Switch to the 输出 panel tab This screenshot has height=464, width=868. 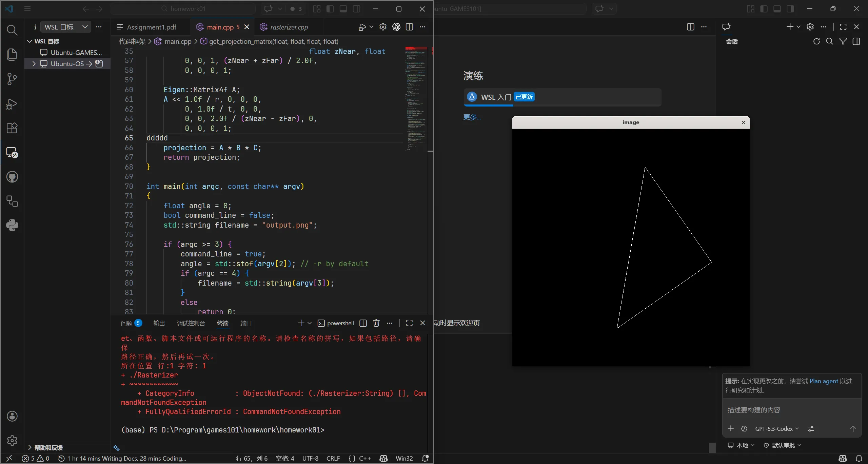(x=159, y=323)
